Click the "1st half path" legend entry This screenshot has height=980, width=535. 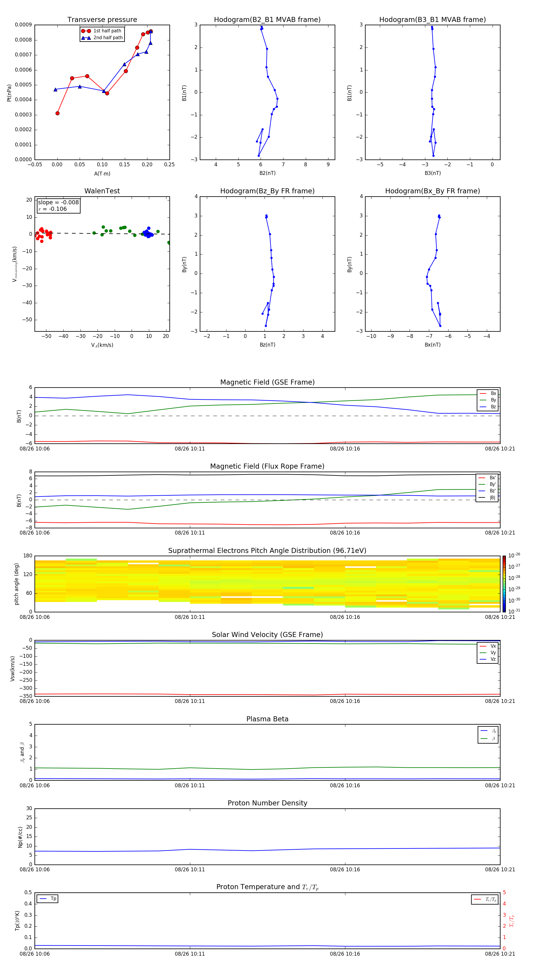click(102, 31)
